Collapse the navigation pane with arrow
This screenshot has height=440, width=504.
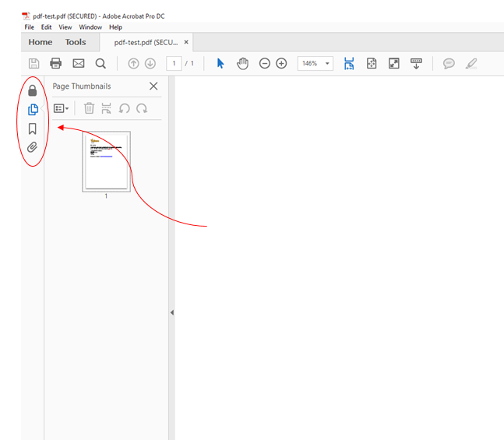171,312
